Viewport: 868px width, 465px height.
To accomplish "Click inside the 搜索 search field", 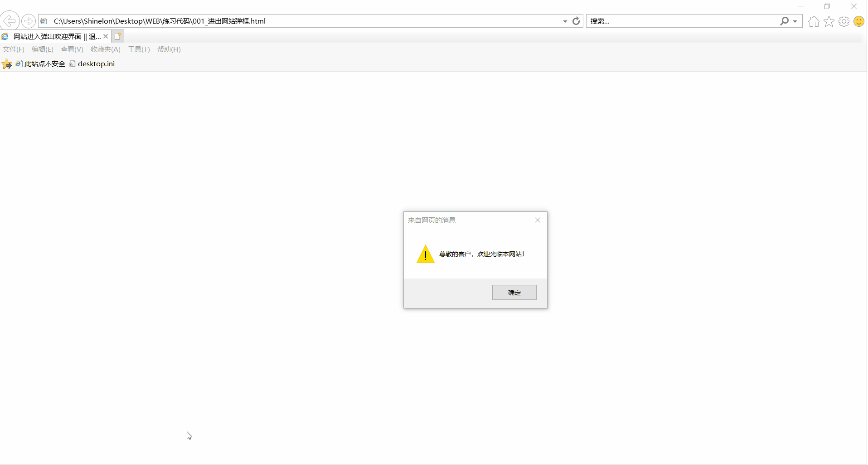I will [x=680, y=21].
